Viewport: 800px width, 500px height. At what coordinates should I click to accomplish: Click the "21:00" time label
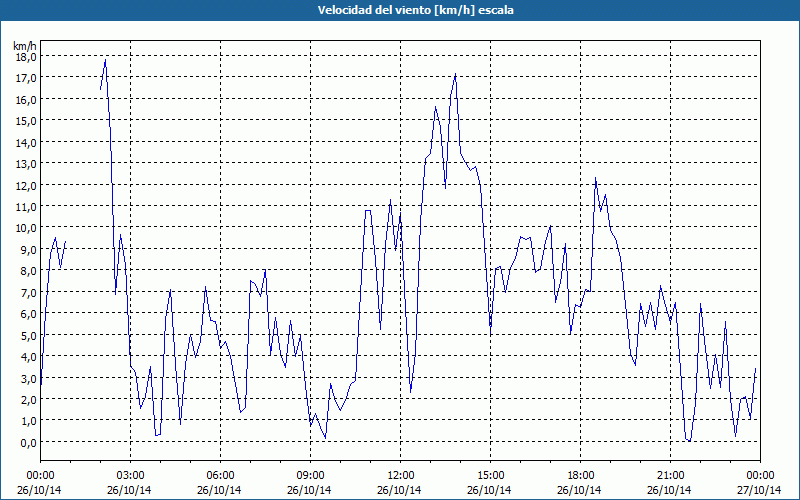pos(670,476)
